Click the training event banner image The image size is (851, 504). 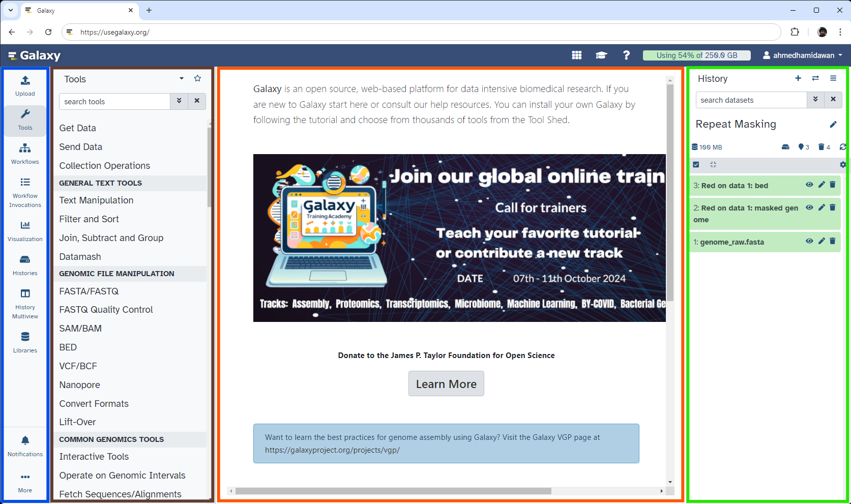point(459,238)
